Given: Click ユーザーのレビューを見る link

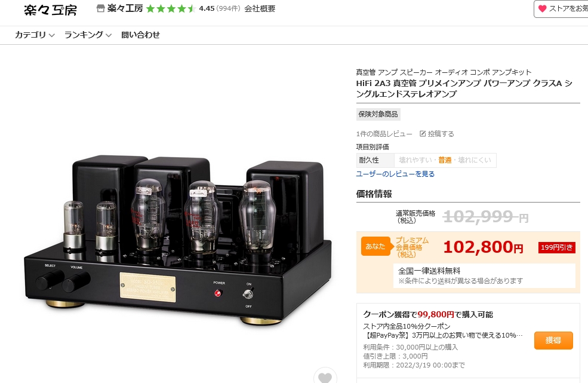Looking at the screenshot, I should (x=395, y=174).
